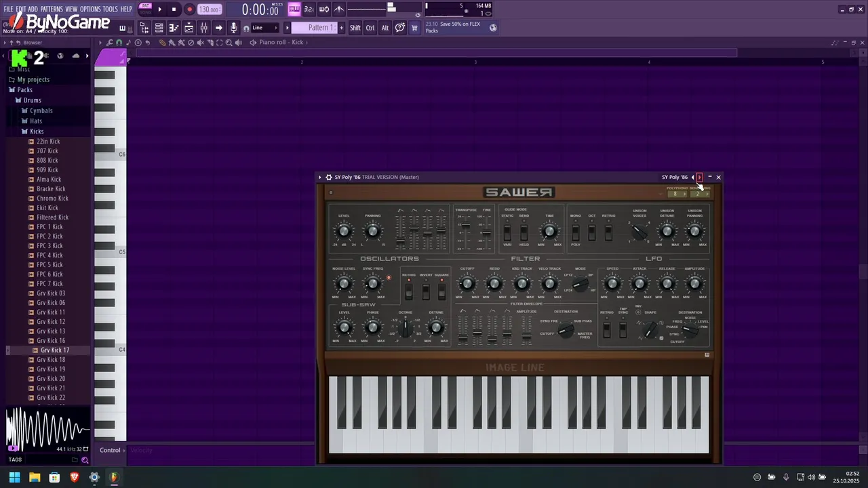Click the tempo 130.000 field
Screen dimensions: 868x488
coord(209,9)
